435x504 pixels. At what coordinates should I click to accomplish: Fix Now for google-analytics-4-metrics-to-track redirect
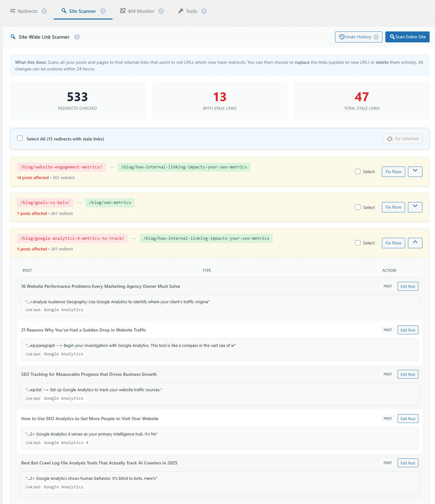[394, 243]
